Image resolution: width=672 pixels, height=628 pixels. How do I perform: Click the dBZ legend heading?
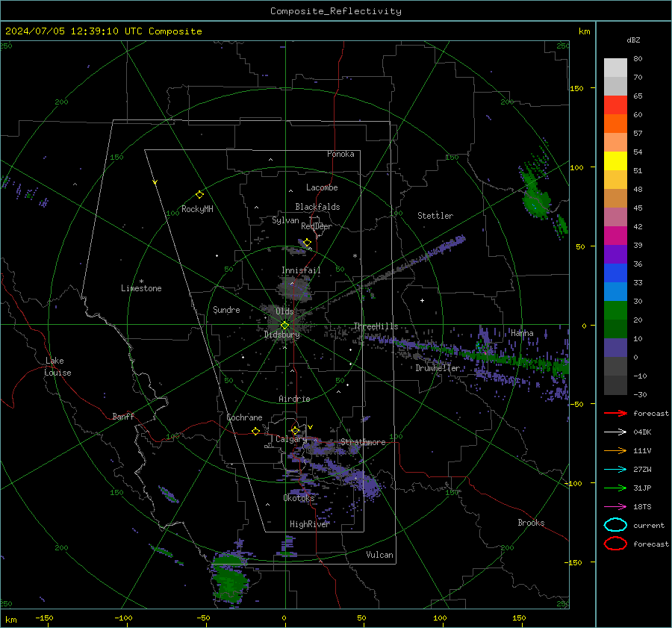click(x=633, y=40)
